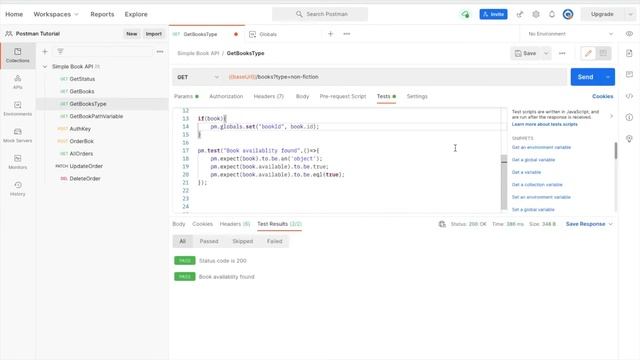Viewport: 640px width, 360px height.
Task: Click the satellite capture requests icon
Action: coord(520,14)
